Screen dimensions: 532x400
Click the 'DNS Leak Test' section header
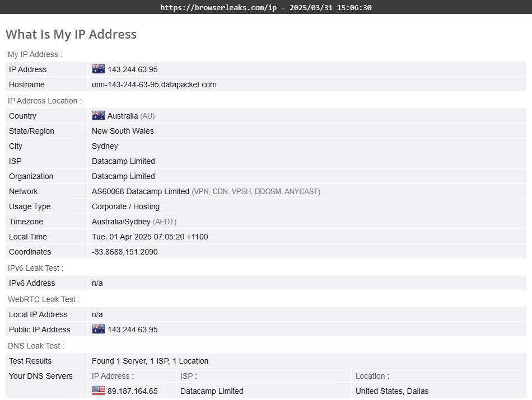tap(36, 346)
